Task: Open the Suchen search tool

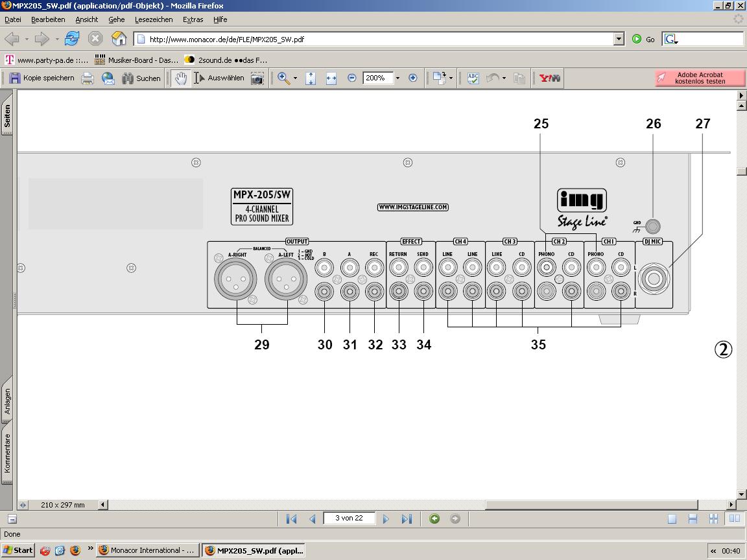Action: (141, 78)
